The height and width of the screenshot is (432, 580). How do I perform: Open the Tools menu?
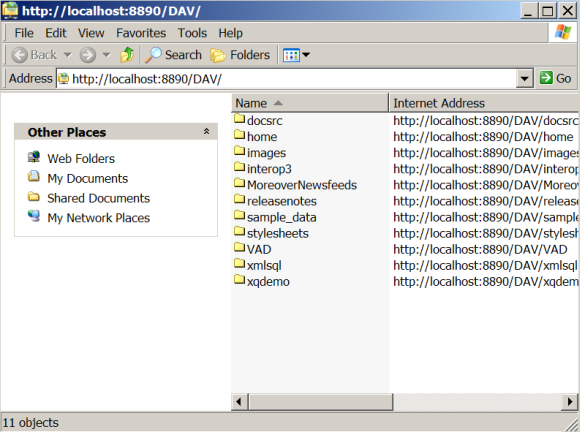[x=192, y=33]
